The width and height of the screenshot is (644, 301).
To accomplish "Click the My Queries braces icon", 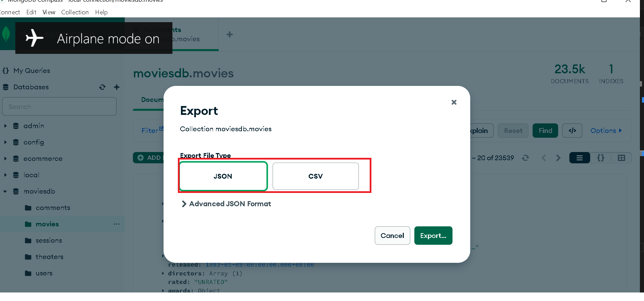I will coord(5,71).
